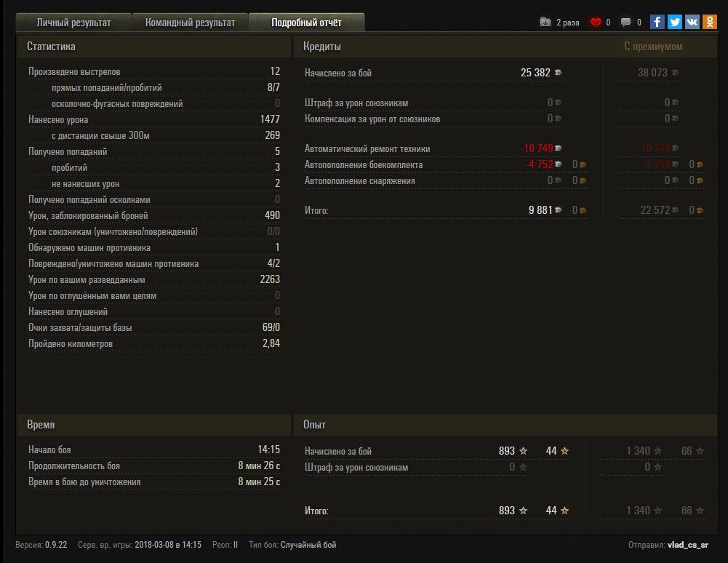This screenshot has width=728, height=563.
Task: Click premium experience total 1 340
Action: [x=638, y=510]
